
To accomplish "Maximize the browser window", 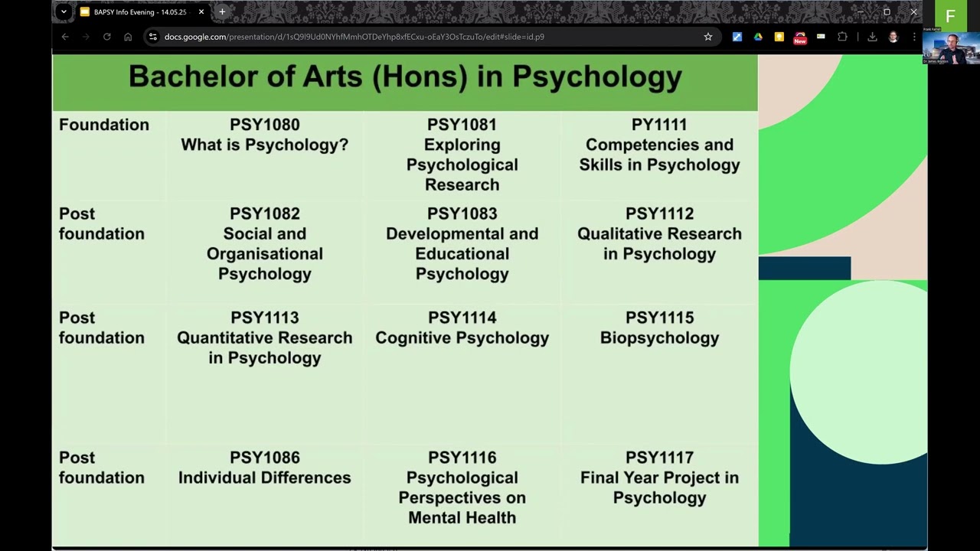I will point(887,12).
